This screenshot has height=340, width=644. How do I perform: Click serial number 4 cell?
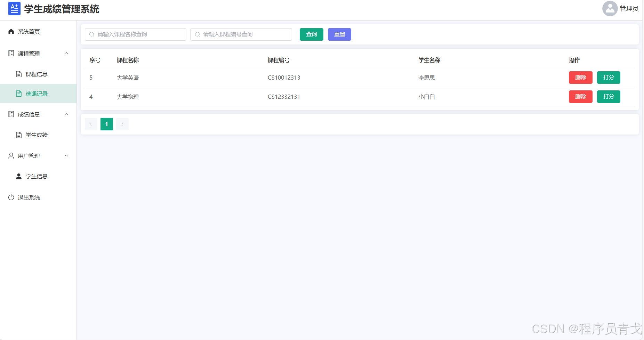(91, 97)
